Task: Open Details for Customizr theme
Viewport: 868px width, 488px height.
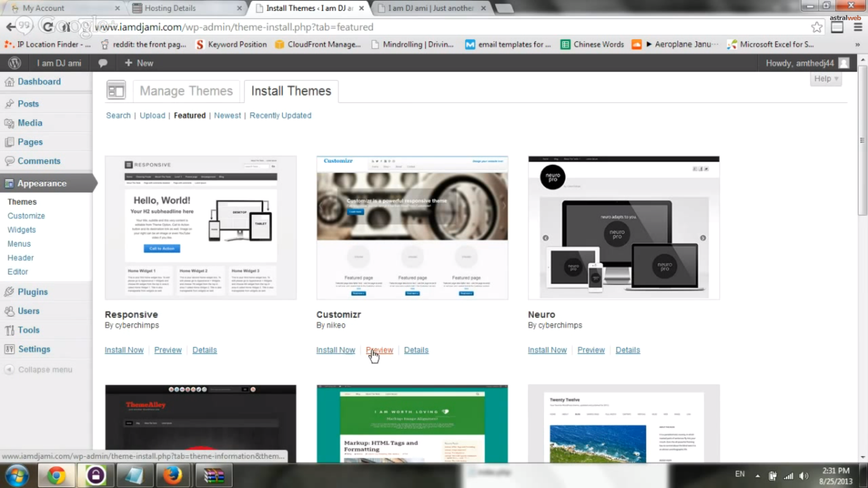Action: point(416,350)
